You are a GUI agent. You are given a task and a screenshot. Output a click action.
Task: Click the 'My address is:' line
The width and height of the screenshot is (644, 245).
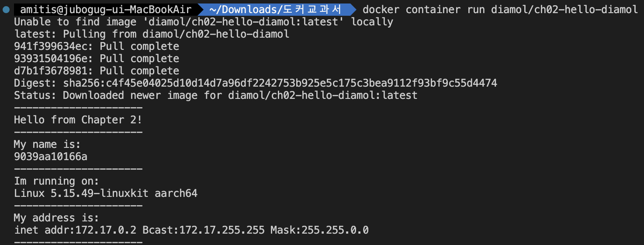57,218
